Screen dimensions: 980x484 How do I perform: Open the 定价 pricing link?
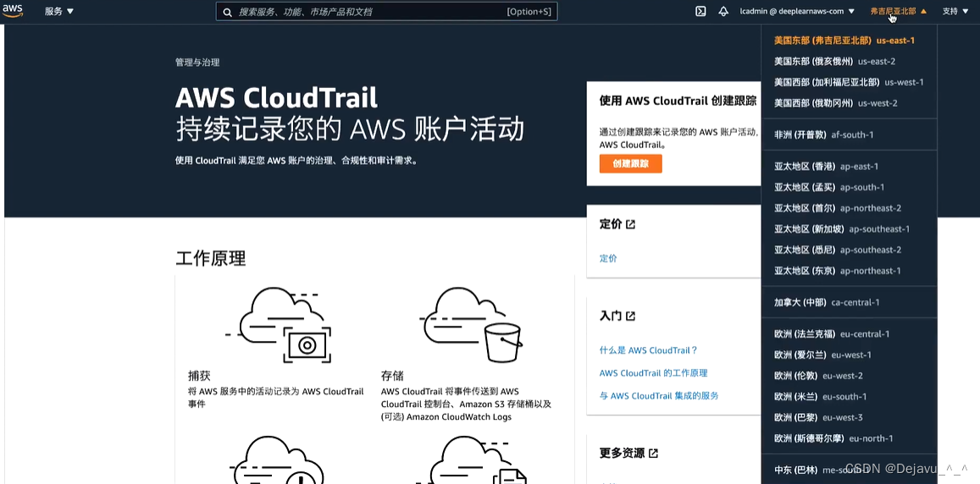tap(607, 258)
